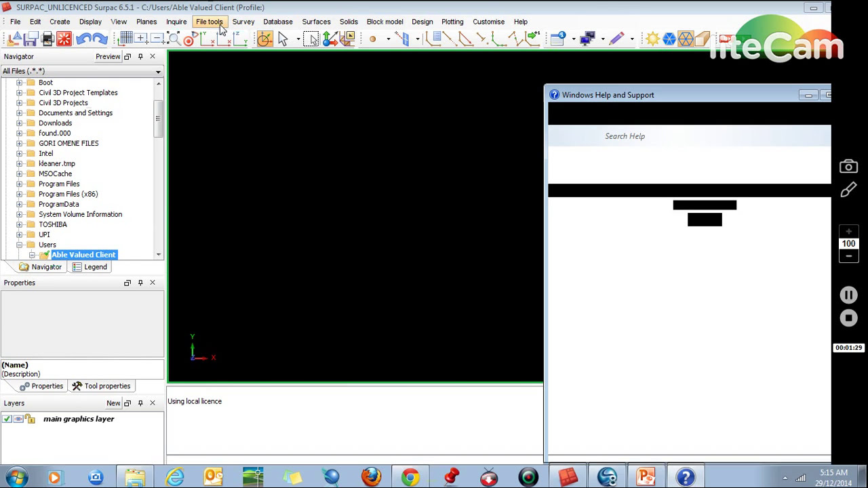Click the dashed-box window select icon
The height and width of the screenshot is (488, 868).
click(x=311, y=39)
